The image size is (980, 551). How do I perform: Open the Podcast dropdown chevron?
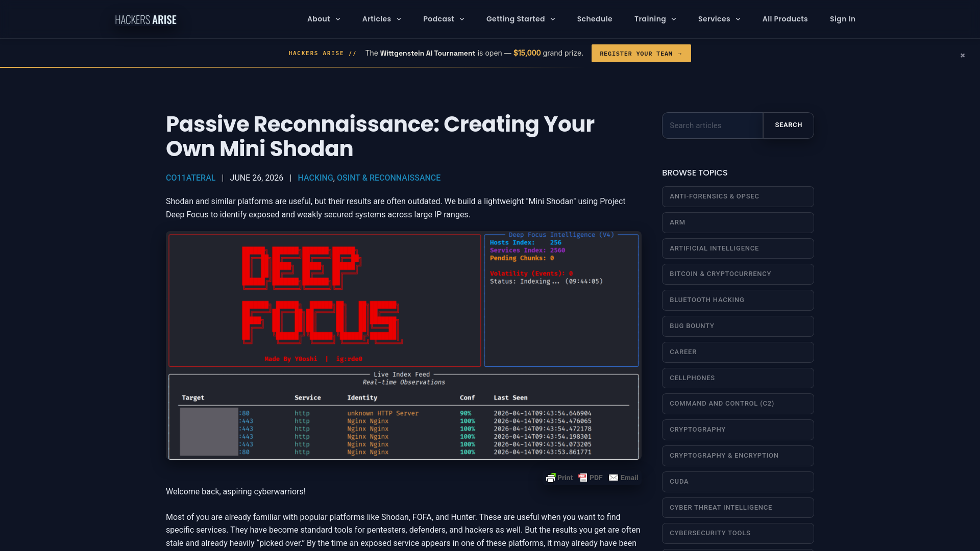click(x=462, y=19)
